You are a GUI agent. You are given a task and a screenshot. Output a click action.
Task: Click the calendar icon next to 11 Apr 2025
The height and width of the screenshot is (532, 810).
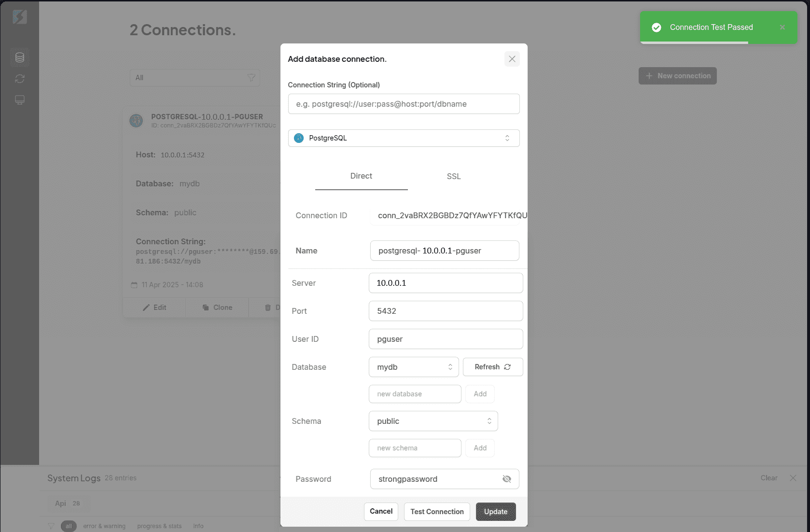134,285
